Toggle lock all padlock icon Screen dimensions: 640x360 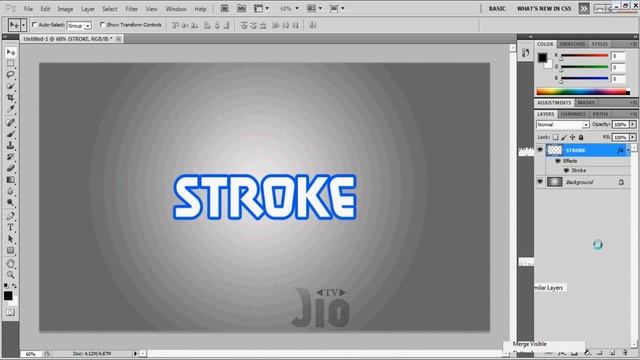pos(581,137)
